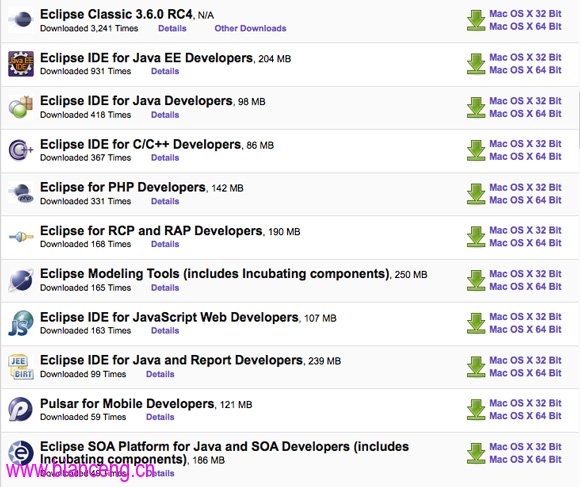Viewport: 580px width, 487px height.
Task: Download SOA Platform Mac OS X 64 Bit
Action: (525, 460)
